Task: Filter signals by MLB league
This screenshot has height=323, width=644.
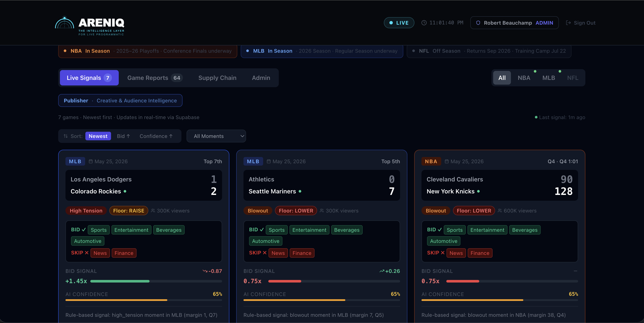Action: tap(549, 78)
